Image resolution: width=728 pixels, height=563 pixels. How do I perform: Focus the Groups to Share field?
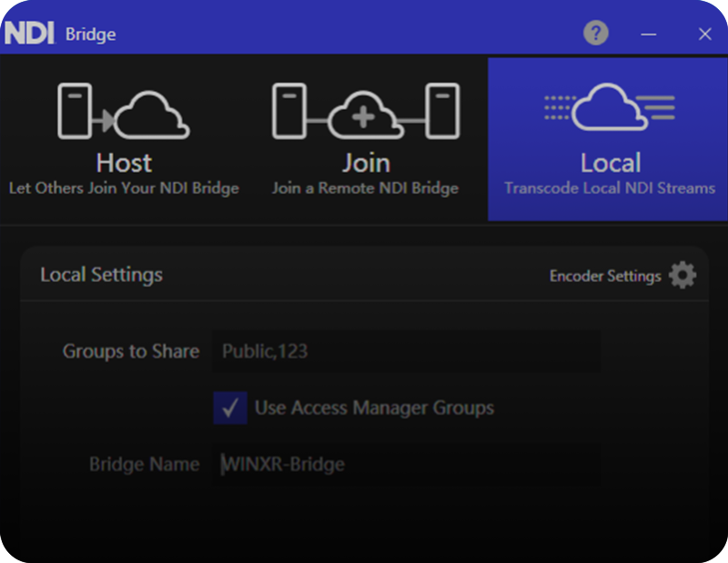(406, 351)
